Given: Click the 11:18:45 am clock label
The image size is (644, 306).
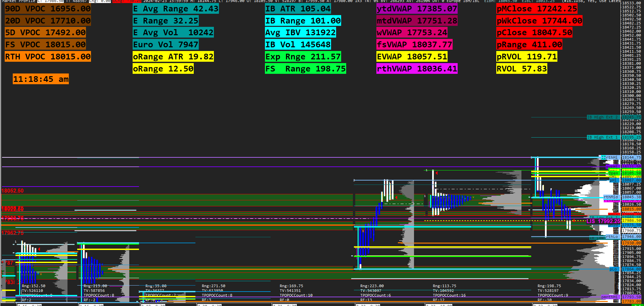Looking at the screenshot, I should tap(41, 79).
